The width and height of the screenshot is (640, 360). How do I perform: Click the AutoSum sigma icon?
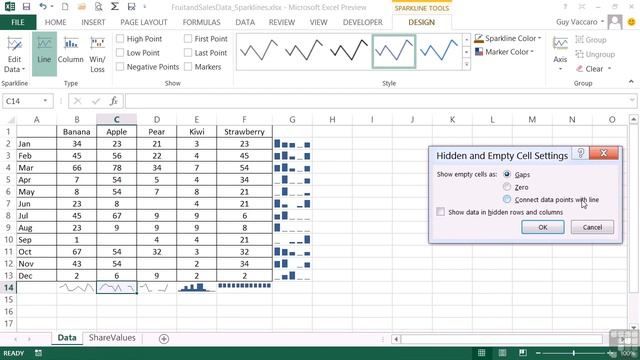coord(115,7)
